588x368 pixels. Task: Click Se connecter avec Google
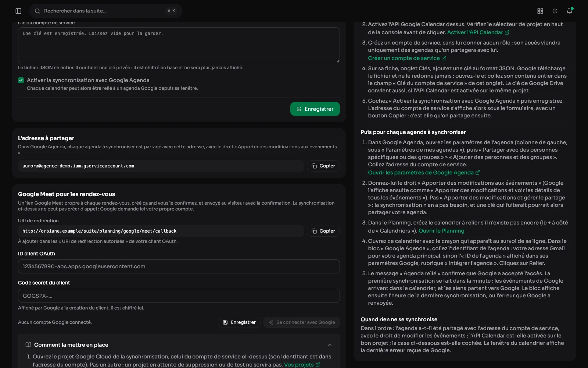pos(302,322)
